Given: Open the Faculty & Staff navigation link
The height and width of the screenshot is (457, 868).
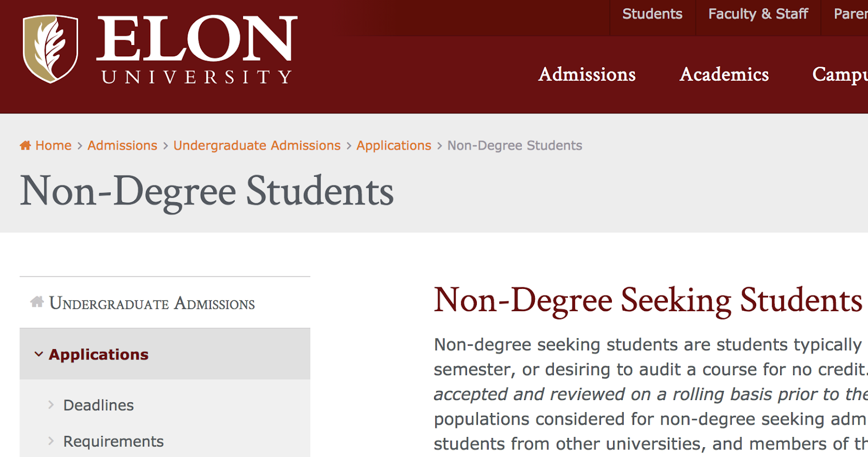Looking at the screenshot, I should coord(758,14).
